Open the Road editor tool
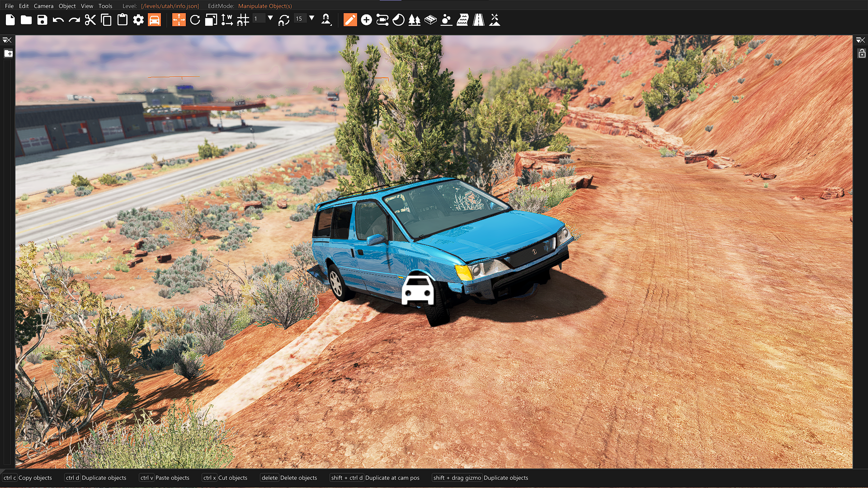This screenshot has width=868, height=488. coord(479,20)
